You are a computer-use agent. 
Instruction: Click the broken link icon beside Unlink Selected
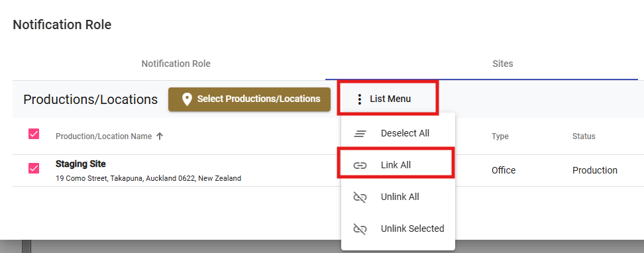click(x=360, y=228)
